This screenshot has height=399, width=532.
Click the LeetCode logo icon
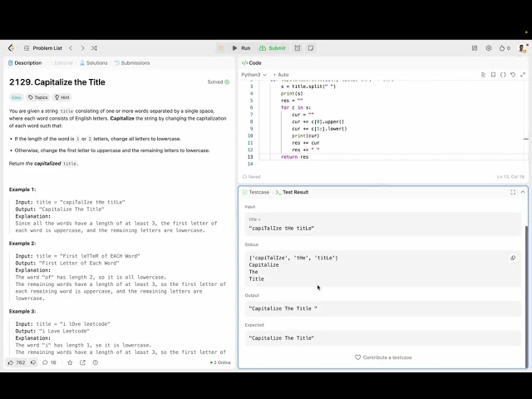(x=11, y=48)
